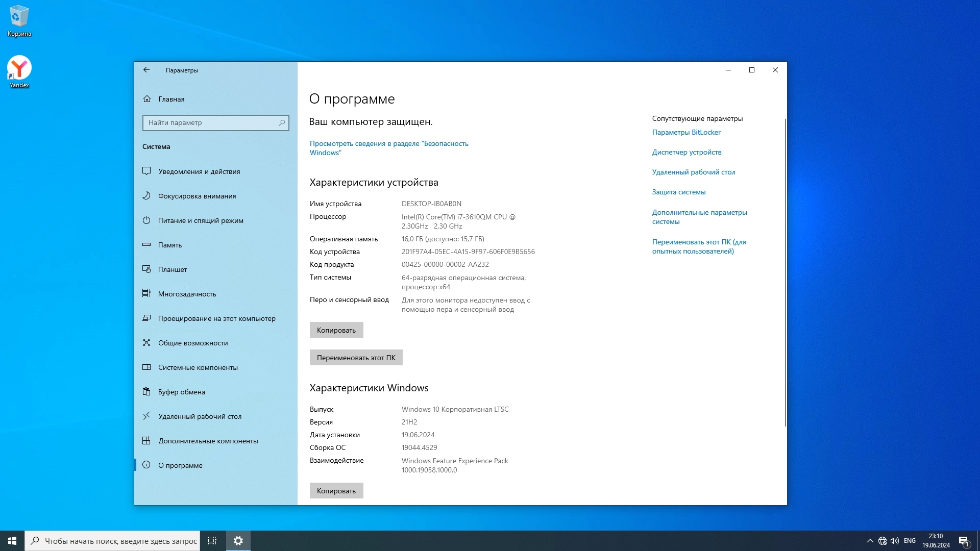Go to Главная home page

point(171,99)
